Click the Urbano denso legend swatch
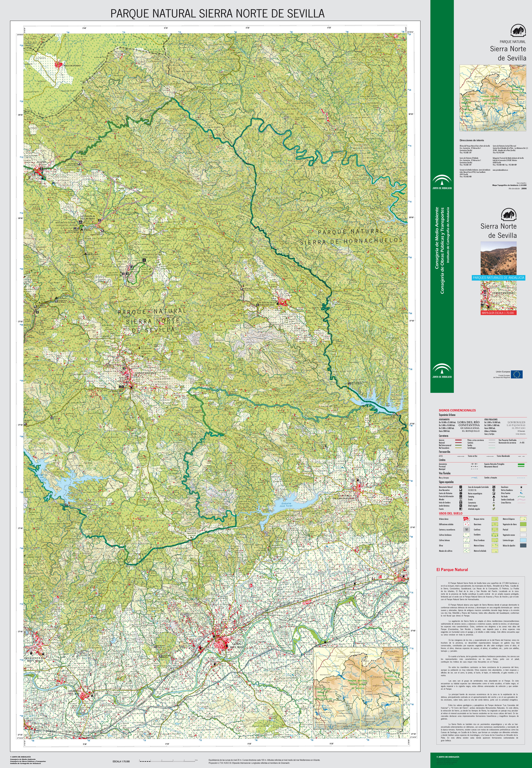Image resolution: width=532 pixels, height=768 pixels. point(467,519)
